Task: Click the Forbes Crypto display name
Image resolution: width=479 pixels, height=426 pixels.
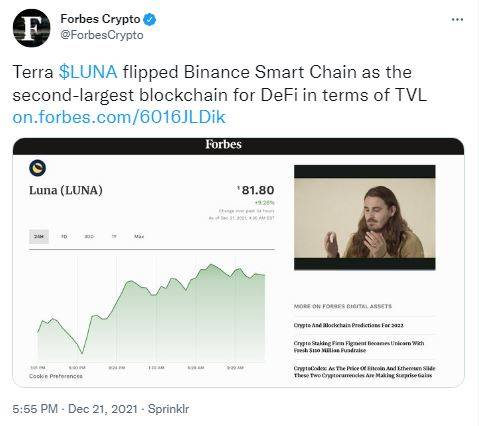Action: coord(100,19)
